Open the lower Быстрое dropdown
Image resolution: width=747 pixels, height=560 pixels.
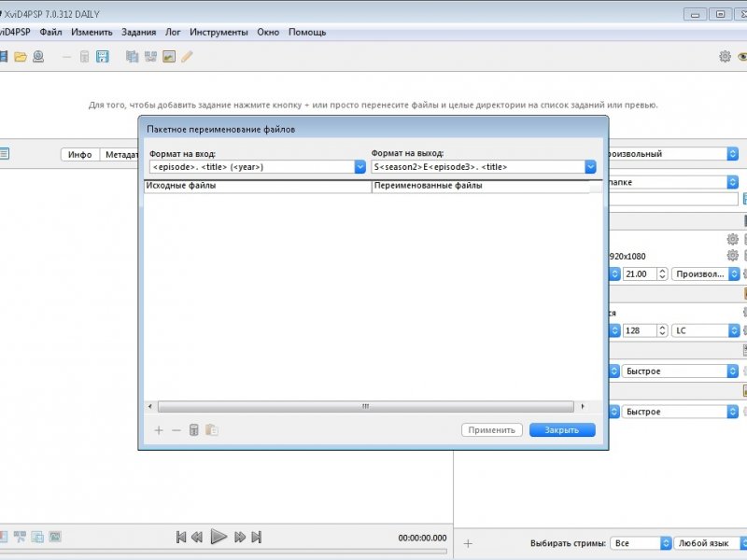click(x=680, y=412)
